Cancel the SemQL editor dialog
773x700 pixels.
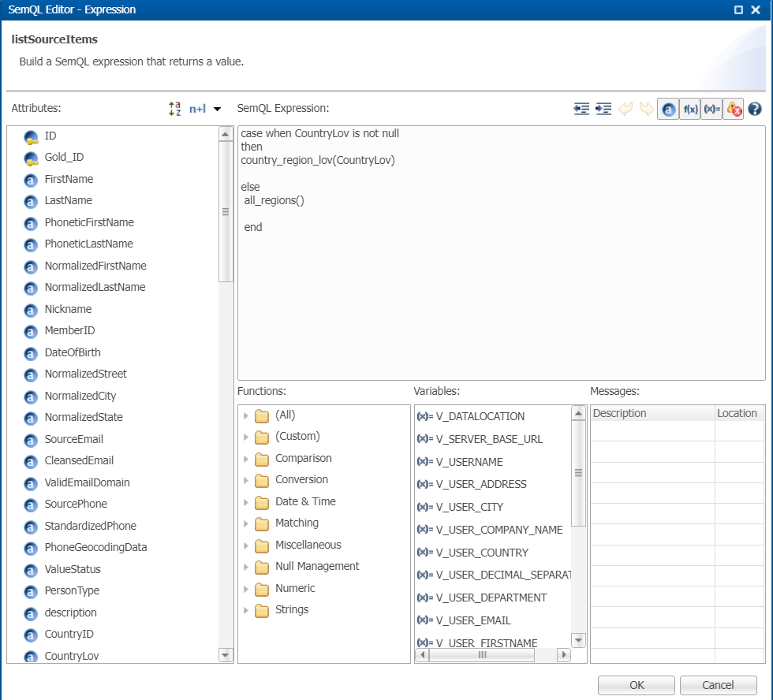(x=719, y=686)
